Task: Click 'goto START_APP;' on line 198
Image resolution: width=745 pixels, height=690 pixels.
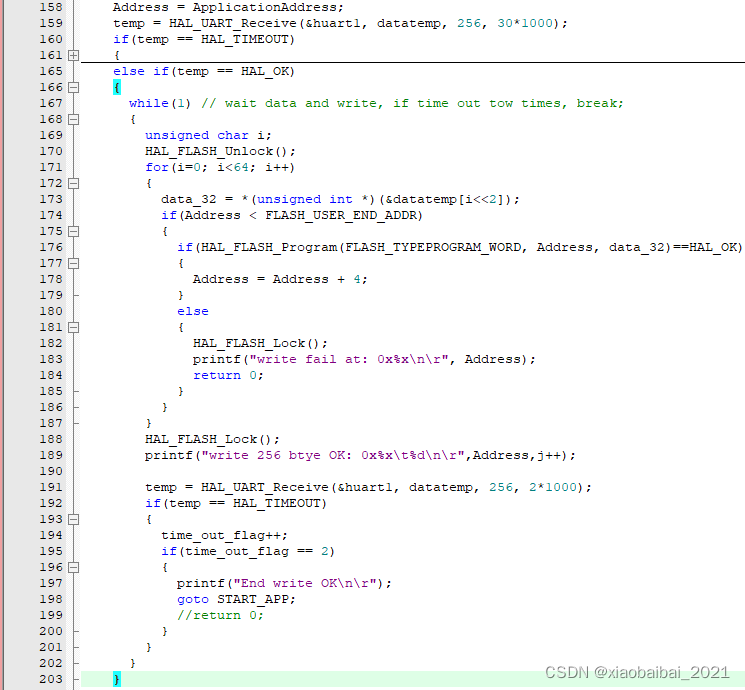Action: pos(236,599)
